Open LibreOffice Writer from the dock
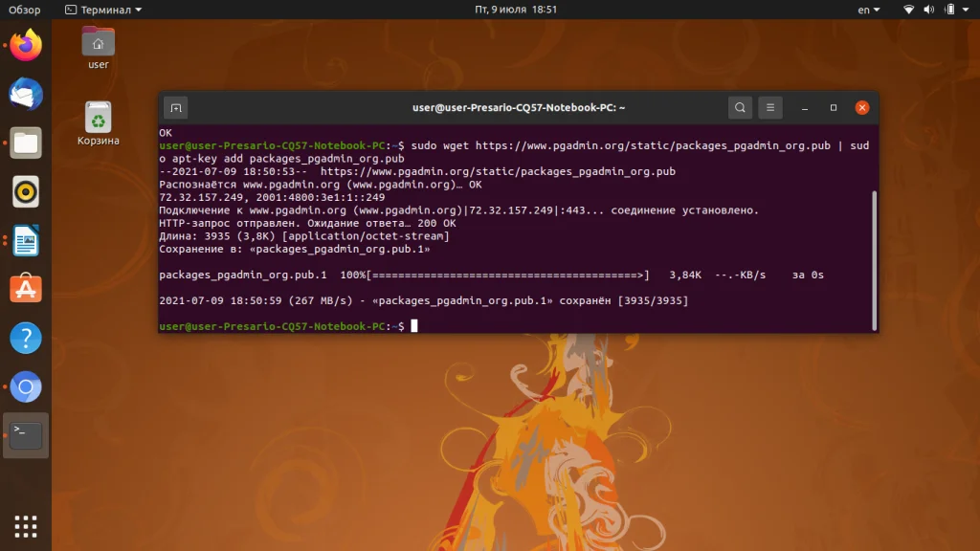980x551 pixels. [24, 241]
